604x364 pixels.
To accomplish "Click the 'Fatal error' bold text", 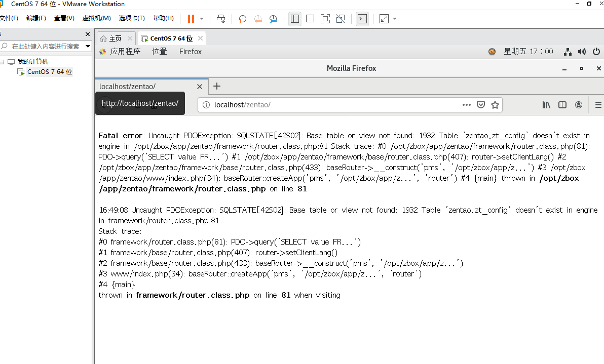I will click(120, 136).
